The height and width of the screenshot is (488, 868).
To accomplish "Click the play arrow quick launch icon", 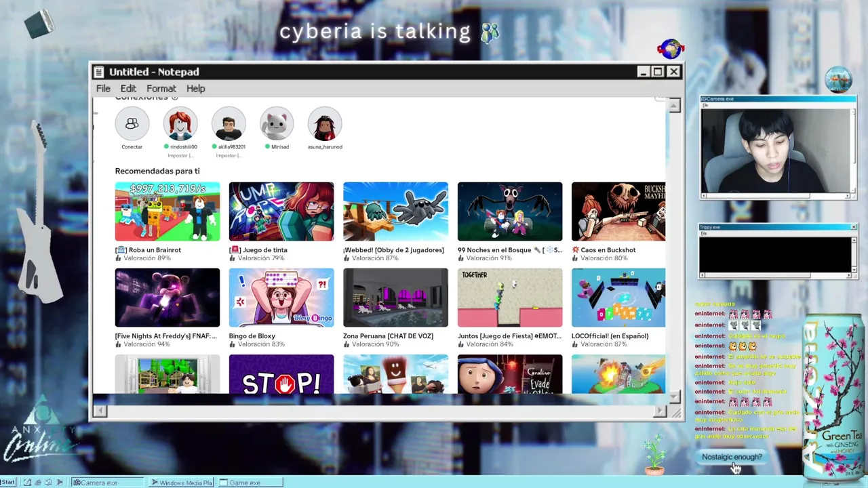I will [x=60, y=483].
